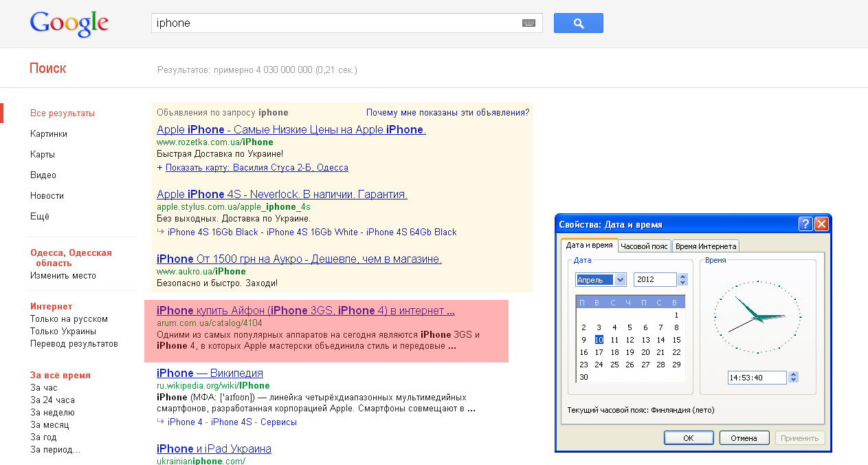Screen dimensions: 868x465
Task: Decrease year with down spinner arrow
Action: point(682,283)
